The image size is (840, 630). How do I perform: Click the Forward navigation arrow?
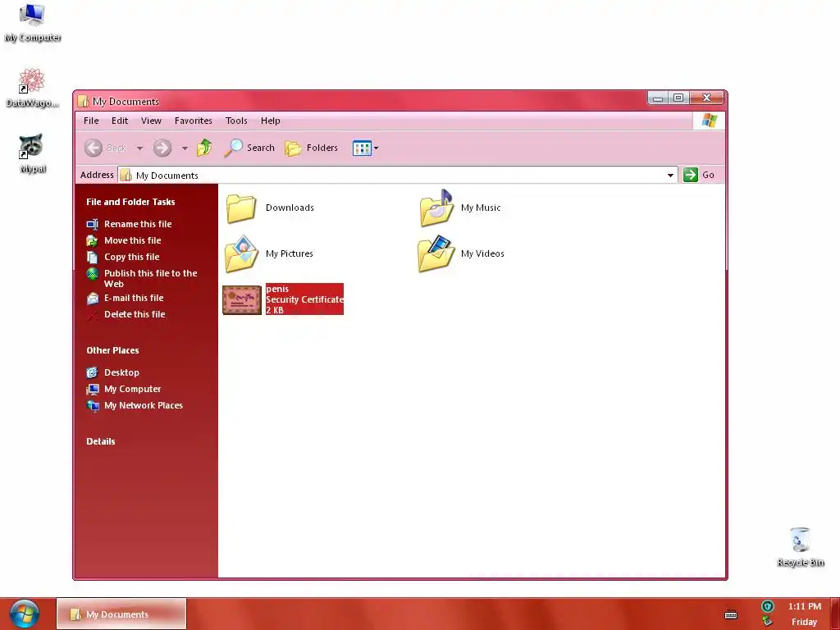click(x=162, y=148)
